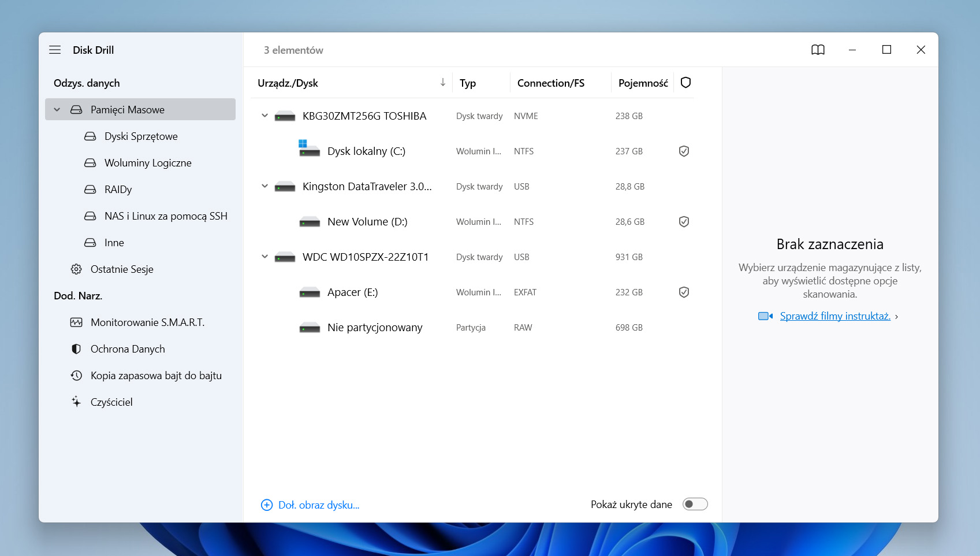The image size is (980, 556).
Task: Sort by Typ column header
Action: [468, 83]
